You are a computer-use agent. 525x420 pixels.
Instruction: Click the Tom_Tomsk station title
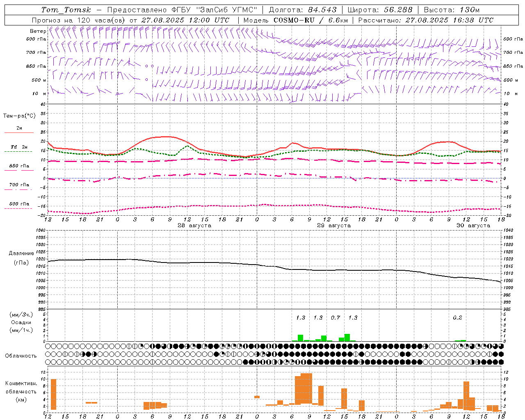pyautogui.click(x=66, y=10)
